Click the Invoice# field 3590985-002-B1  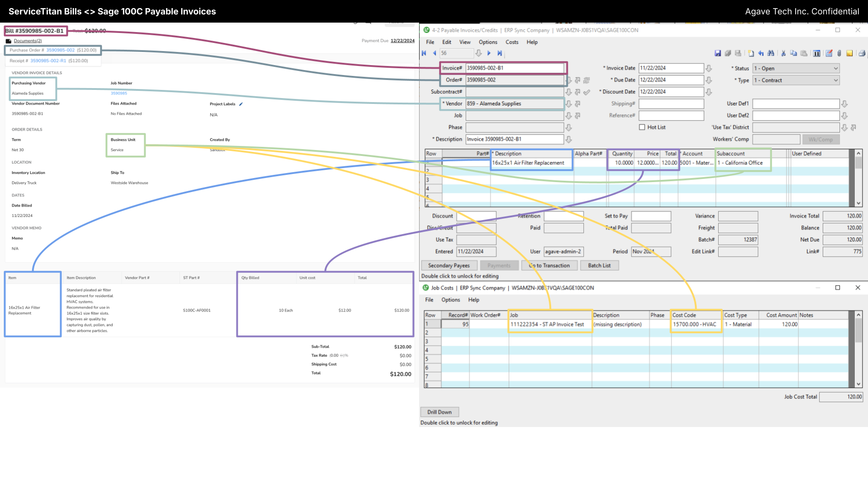pos(515,68)
